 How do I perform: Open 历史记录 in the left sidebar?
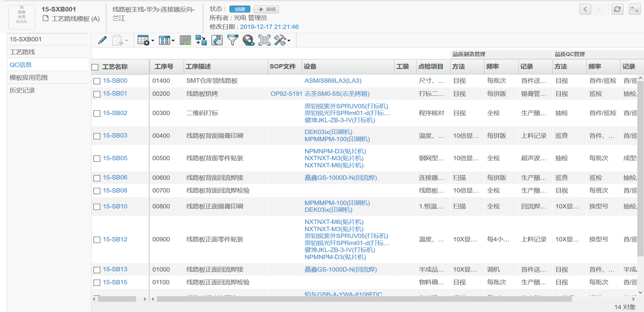[x=22, y=91]
